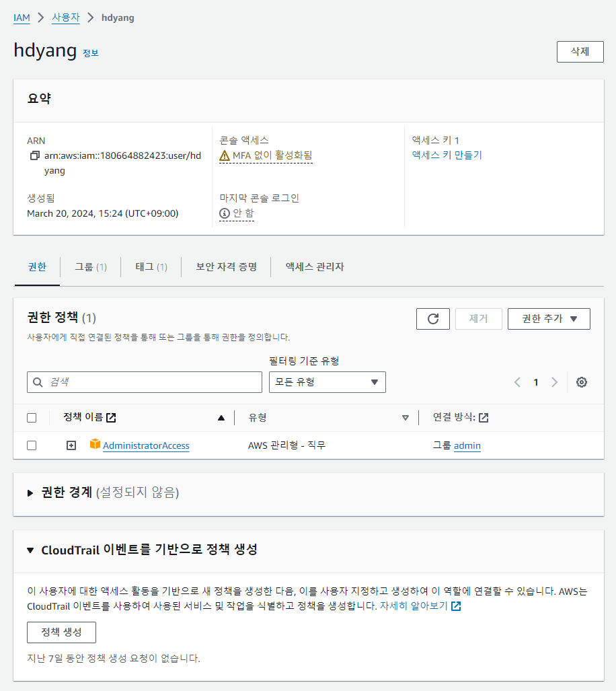Click the 정책 생성 button
The image size is (616, 691).
pos(61,632)
